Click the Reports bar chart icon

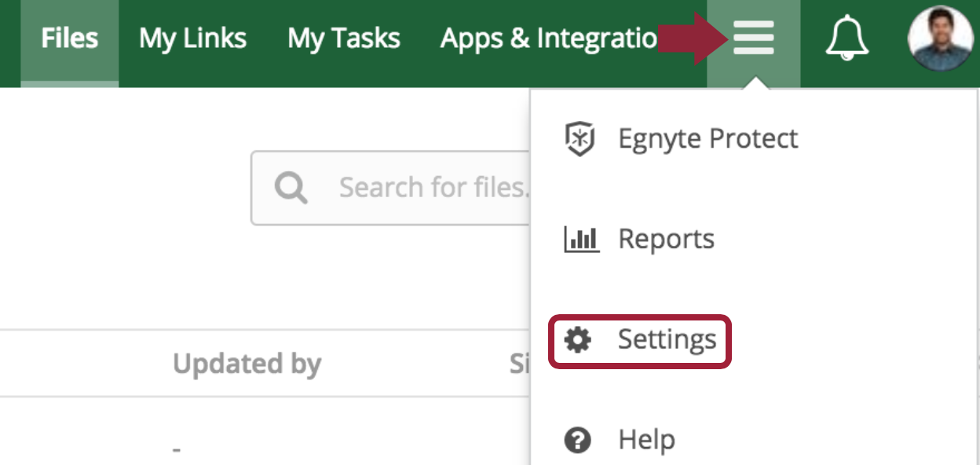581,239
